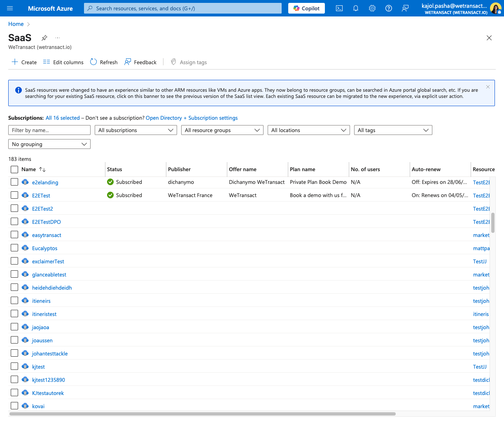Click the Microsoft Azure logo text

[x=50, y=8]
